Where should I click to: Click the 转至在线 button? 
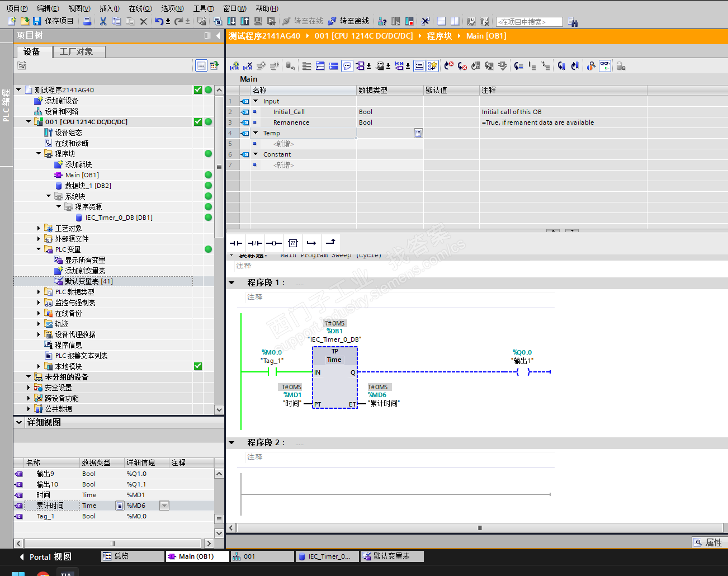302,21
